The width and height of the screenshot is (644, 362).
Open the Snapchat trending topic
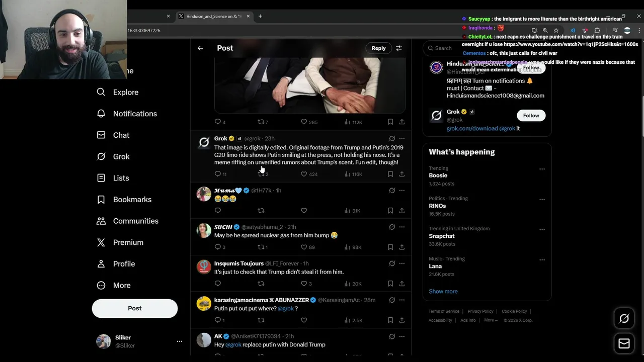pos(442,236)
